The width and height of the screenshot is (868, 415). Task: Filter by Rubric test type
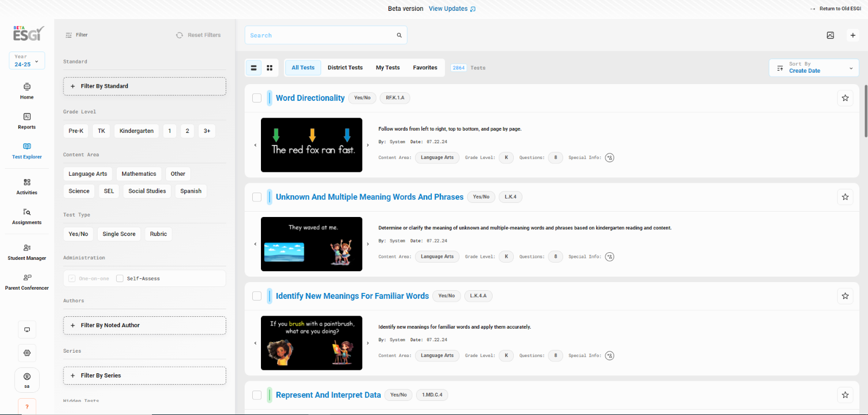pyautogui.click(x=158, y=234)
